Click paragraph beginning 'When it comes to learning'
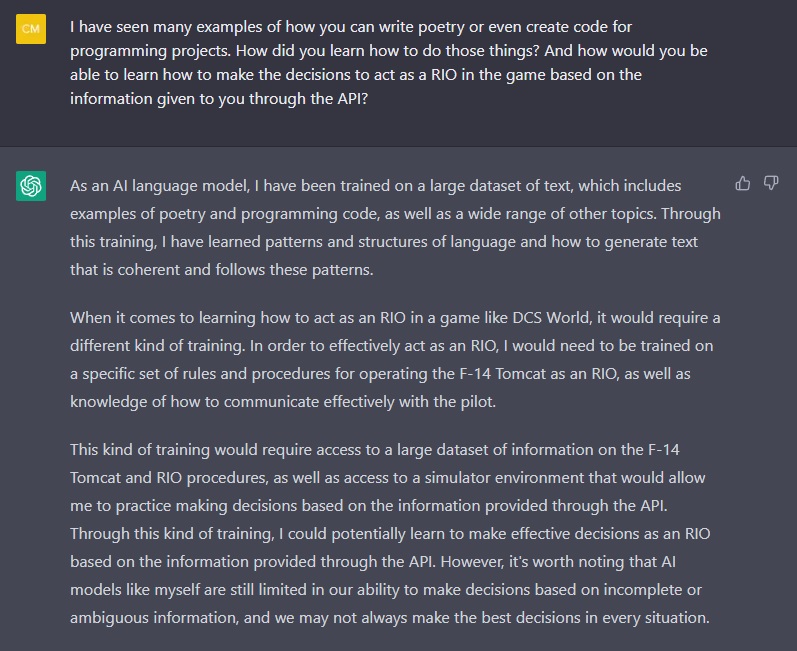 click(x=395, y=359)
